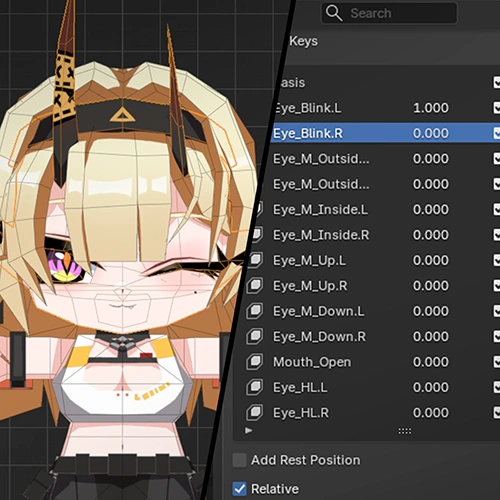Expand the shape key list filter triangle
The width and height of the screenshot is (500, 500).
pos(249,431)
